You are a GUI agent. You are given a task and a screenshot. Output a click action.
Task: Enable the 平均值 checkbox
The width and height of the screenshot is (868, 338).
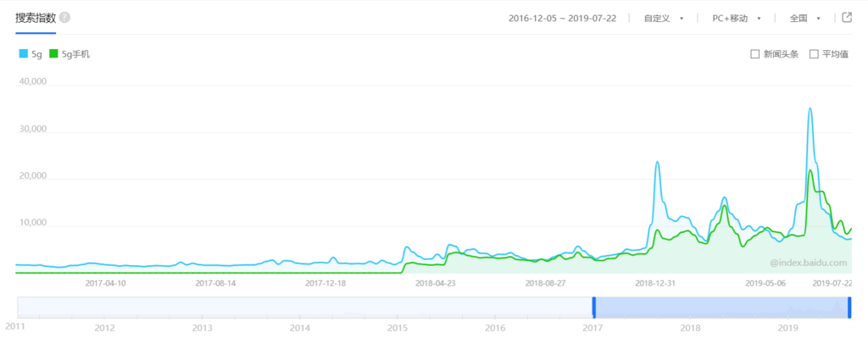(x=814, y=54)
